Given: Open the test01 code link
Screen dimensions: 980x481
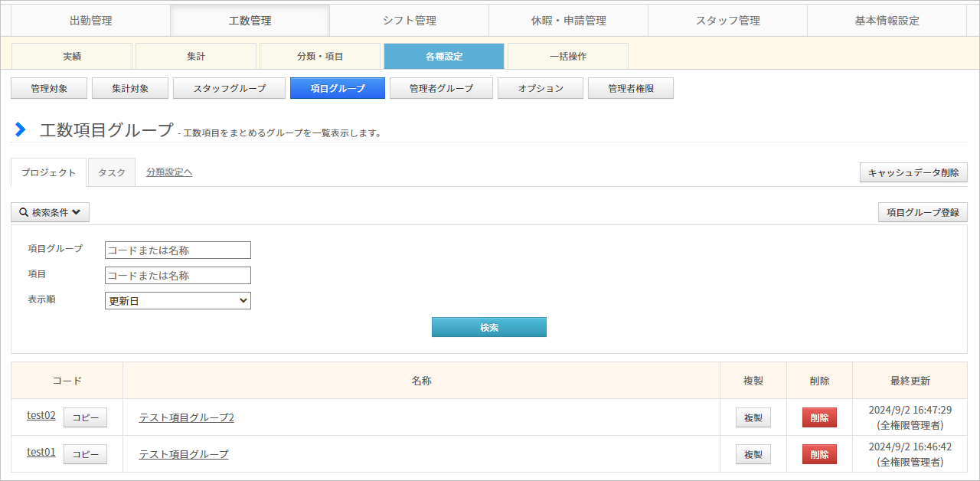Looking at the screenshot, I should [41, 452].
